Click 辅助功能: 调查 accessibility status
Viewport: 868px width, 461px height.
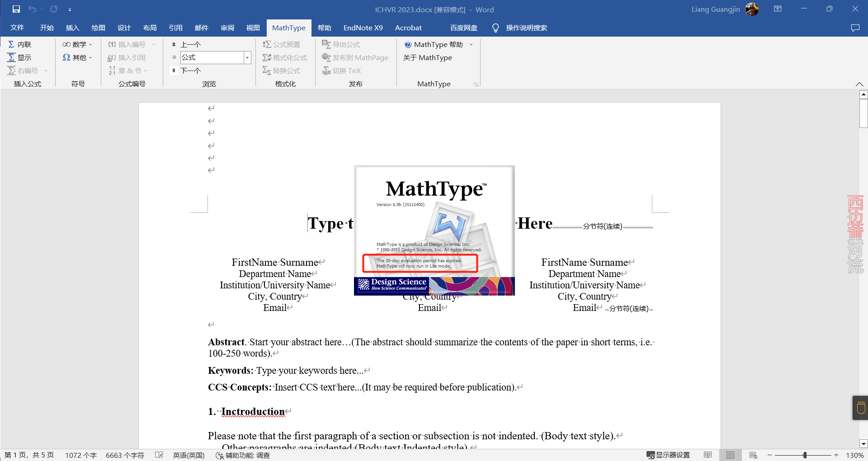pyautogui.click(x=243, y=455)
